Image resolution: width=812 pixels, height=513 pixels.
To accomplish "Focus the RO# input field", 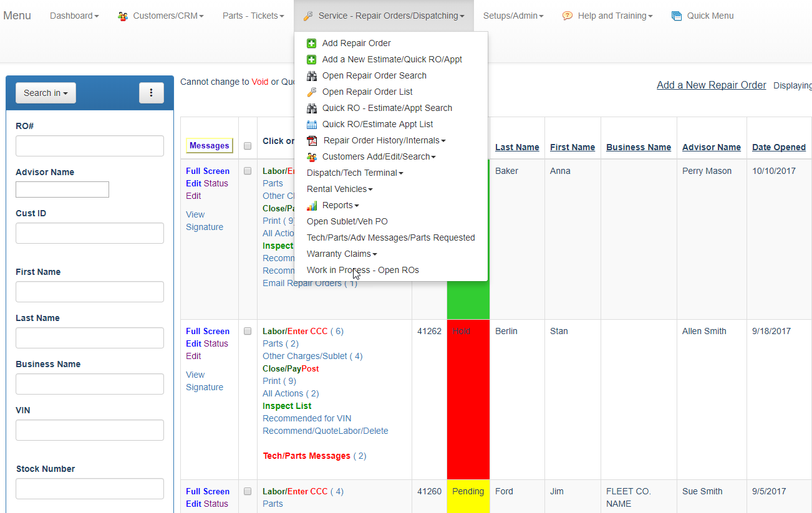I will click(x=90, y=146).
